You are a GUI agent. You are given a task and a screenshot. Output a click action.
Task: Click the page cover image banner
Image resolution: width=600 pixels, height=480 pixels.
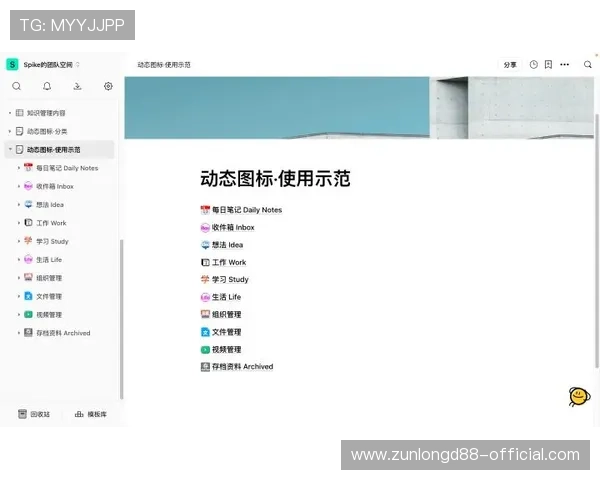(x=359, y=108)
